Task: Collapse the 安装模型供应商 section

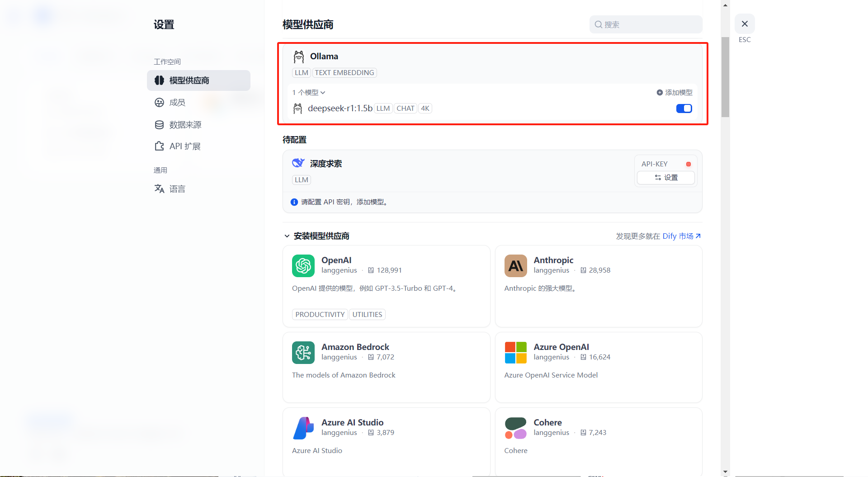Action: click(x=316, y=236)
